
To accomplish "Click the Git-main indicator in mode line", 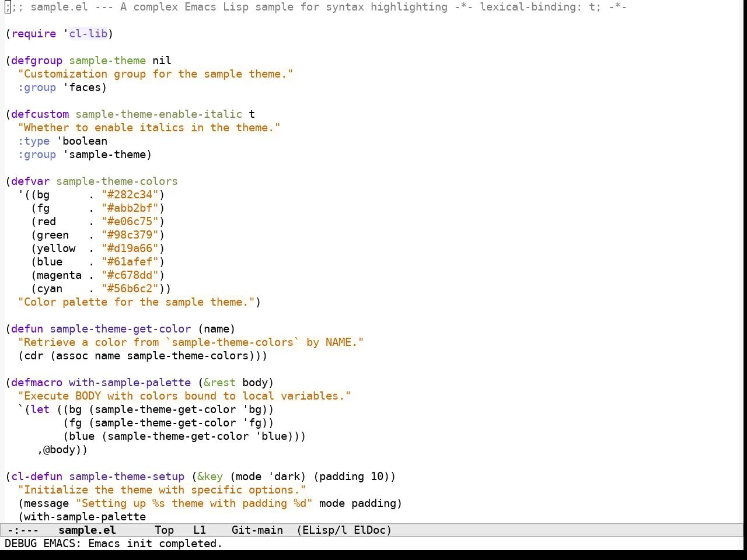I will (x=257, y=530).
